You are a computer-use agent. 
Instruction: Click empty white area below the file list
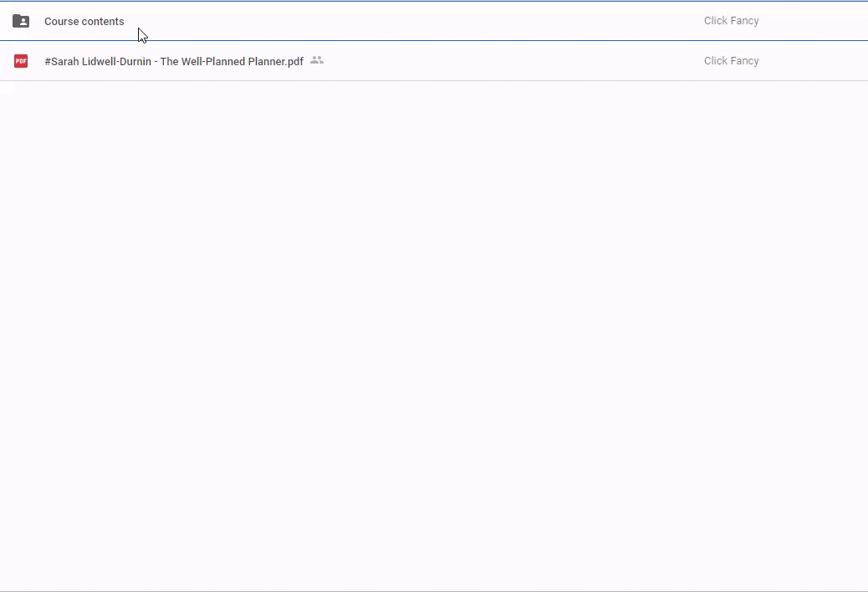coord(434,334)
